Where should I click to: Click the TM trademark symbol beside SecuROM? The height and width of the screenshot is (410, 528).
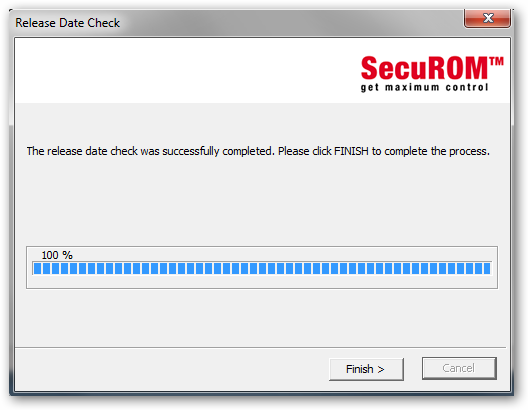[496, 61]
